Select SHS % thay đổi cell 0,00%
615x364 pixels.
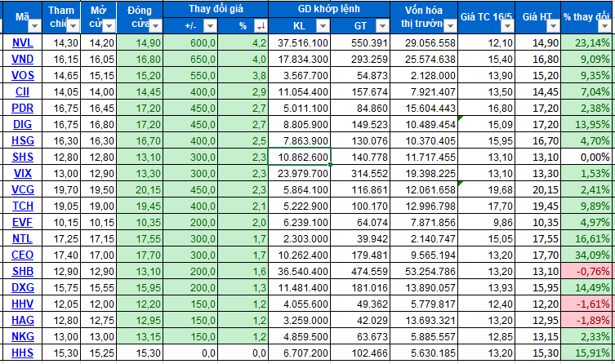[586, 158]
